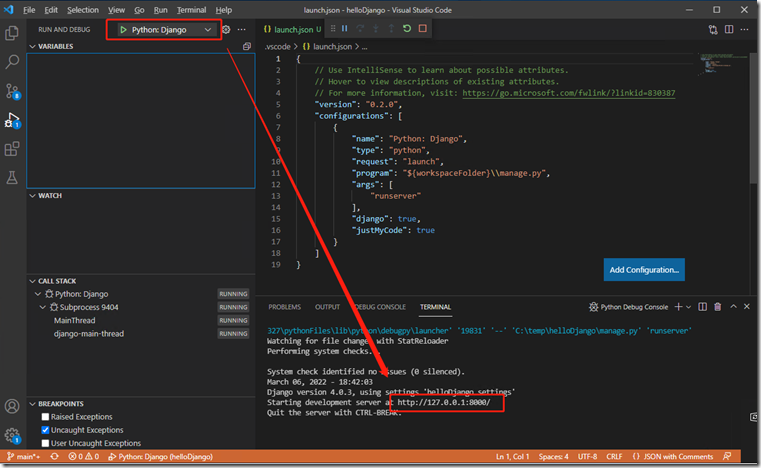Open the Accounts menu icon
Viewport: 761px width, 468px height.
click(x=12, y=406)
